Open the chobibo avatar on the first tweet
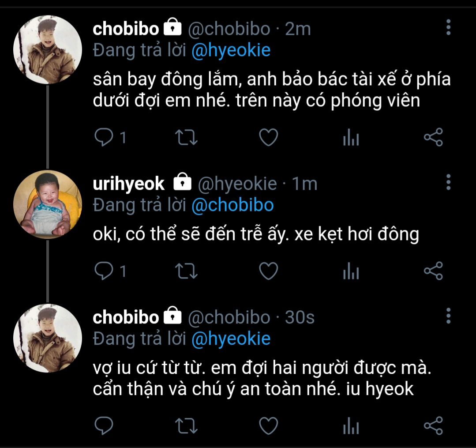 48,50
